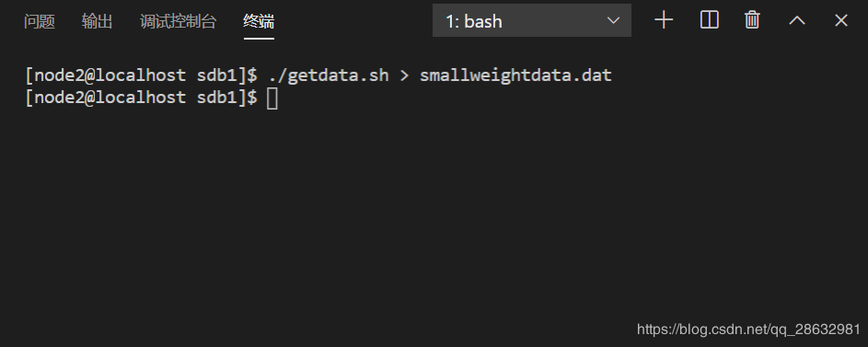Maximize panel using the up chevron
Image resolution: width=868 pixels, height=347 pixels.
point(797,21)
